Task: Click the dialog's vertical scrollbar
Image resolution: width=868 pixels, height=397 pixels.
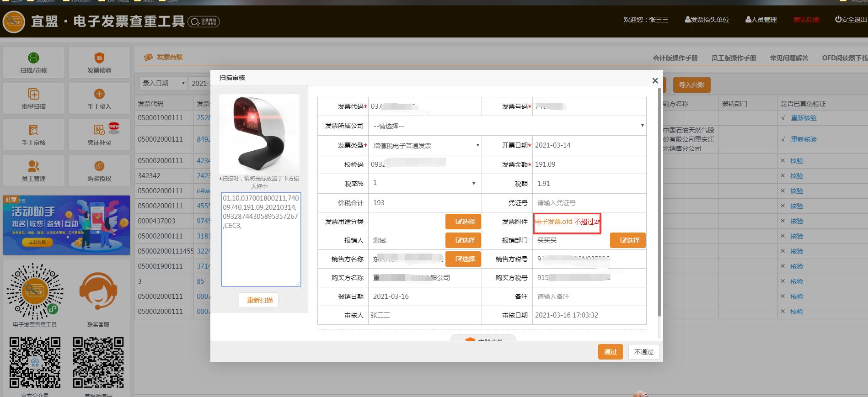Action: 659,201
